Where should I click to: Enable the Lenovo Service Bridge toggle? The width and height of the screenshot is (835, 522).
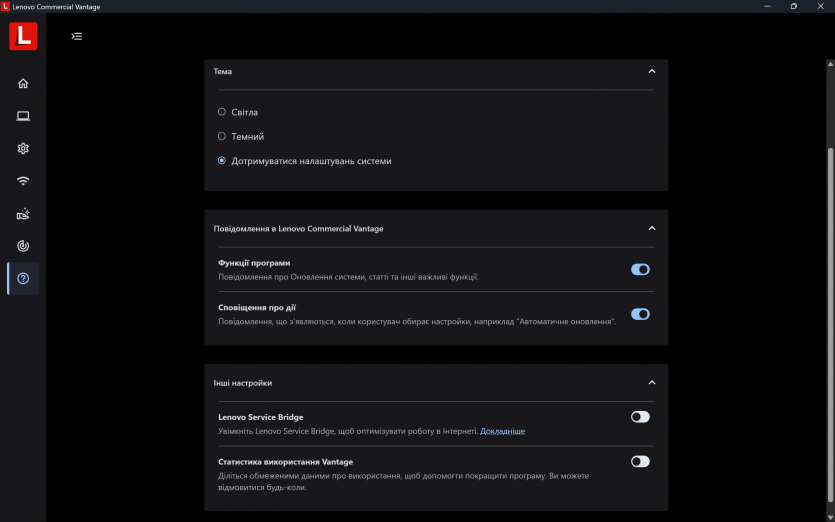coord(640,417)
